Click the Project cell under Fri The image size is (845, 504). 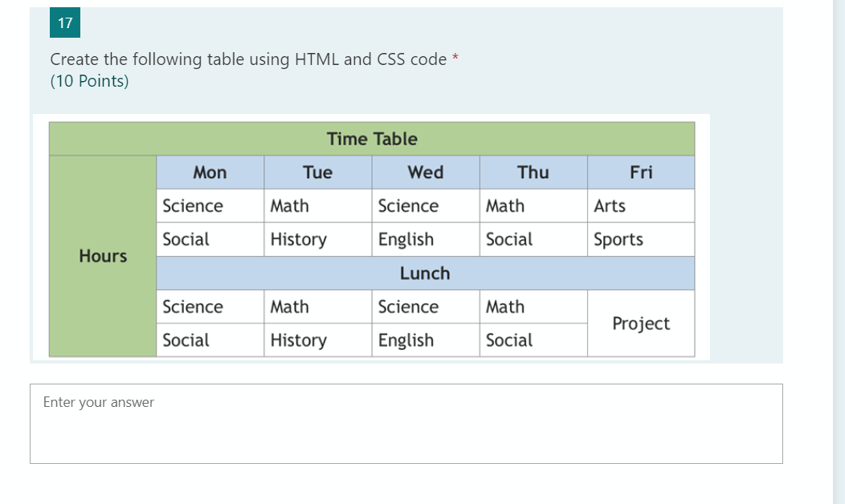coord(641,323)
